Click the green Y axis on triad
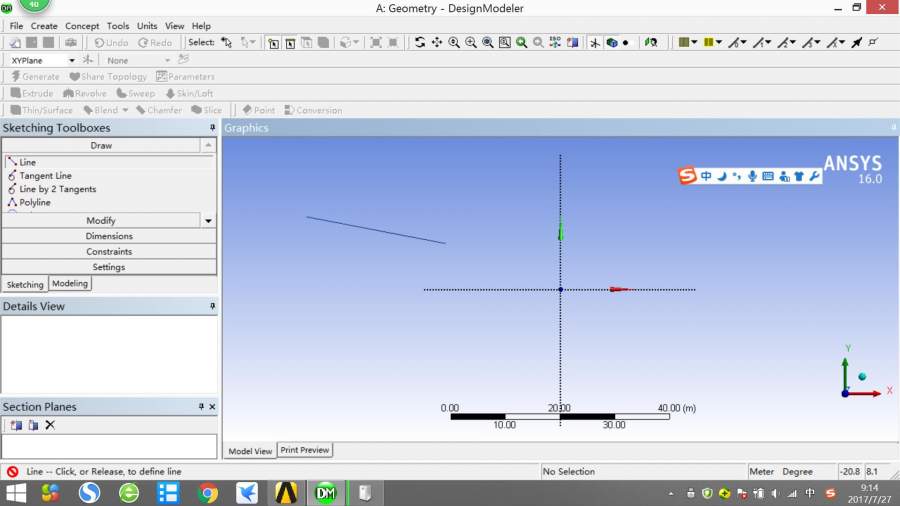The height and width of the screenshot is (506, 900). pyautogui.click(x=845, y=373)
